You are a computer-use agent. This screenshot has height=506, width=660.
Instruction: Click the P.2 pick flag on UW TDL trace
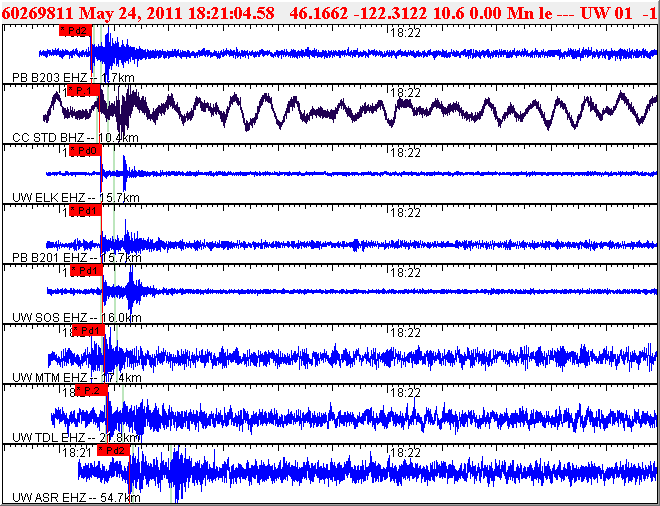coord(93,391)
